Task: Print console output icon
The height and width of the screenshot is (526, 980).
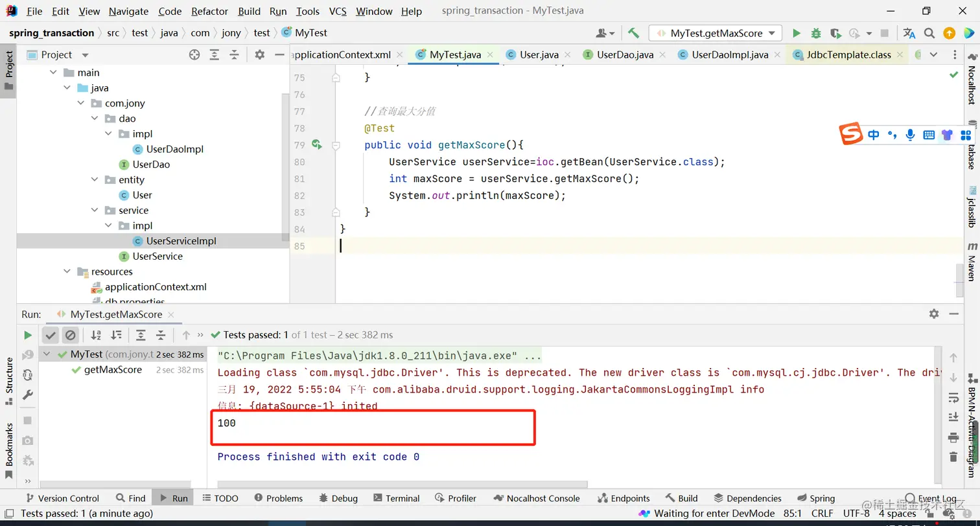Action: click(x=953, y=437)
